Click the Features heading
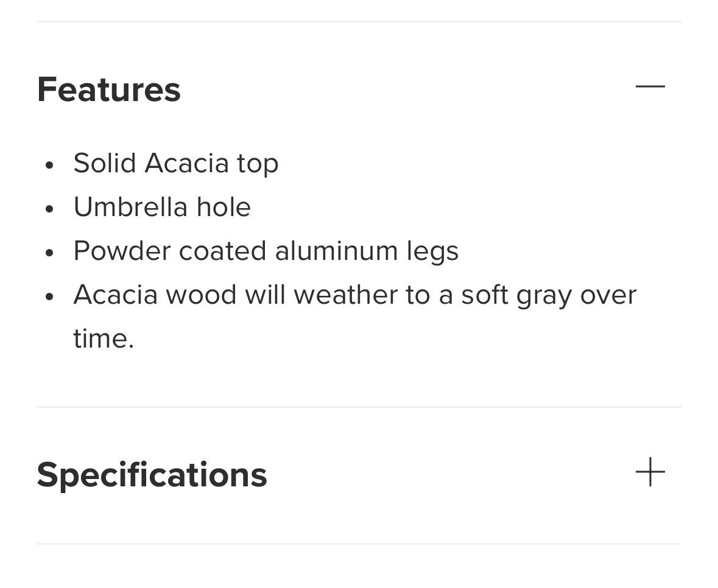This screenshot has width=718, height=588. coord(109,89)
